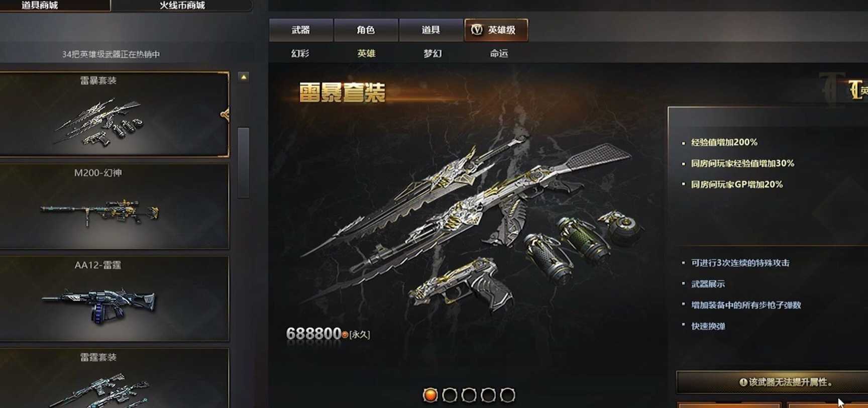Open the 火线币商城 shop tab
The image size is (868, 408).
pyautogui.click(x=182, y=6)
